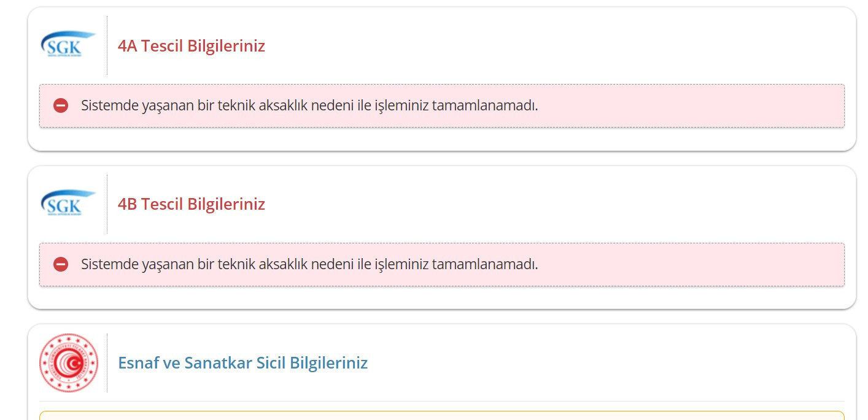Click "teknik aksaklık" in the 4B error
Screen dimensions: 868x420
pyautogui.click(x=264, y=264)
